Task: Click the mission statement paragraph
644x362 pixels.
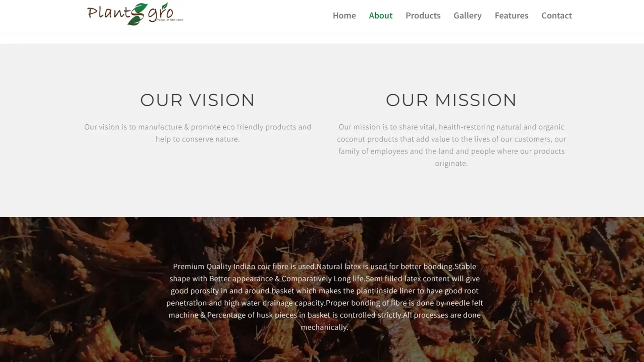Action: point(451,145)
